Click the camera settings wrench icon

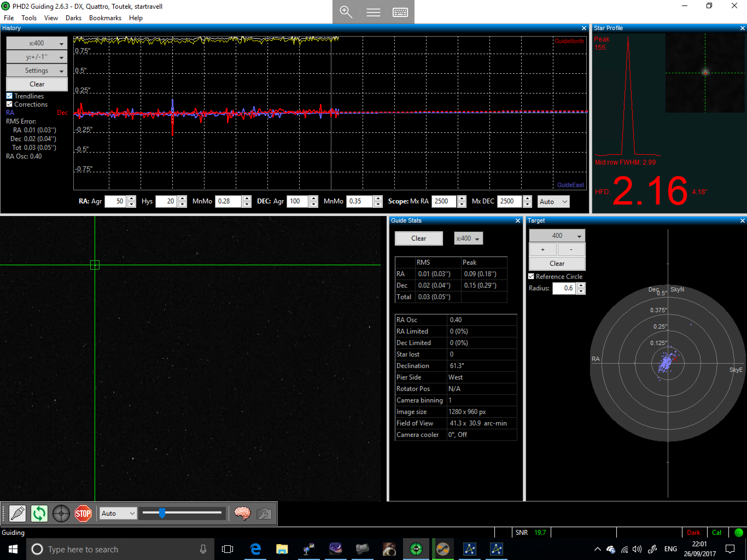264,513
